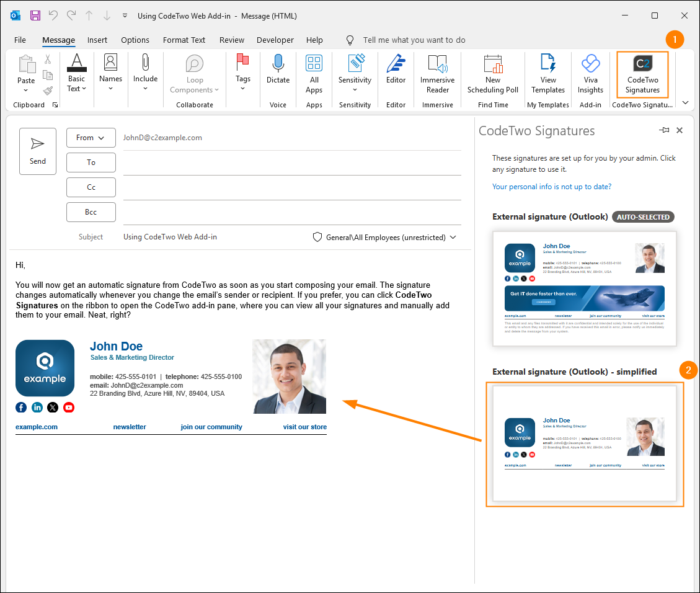Click the Paste clipboard icon
This screenshot has width=700, height=593.
[x=26, y=65]
